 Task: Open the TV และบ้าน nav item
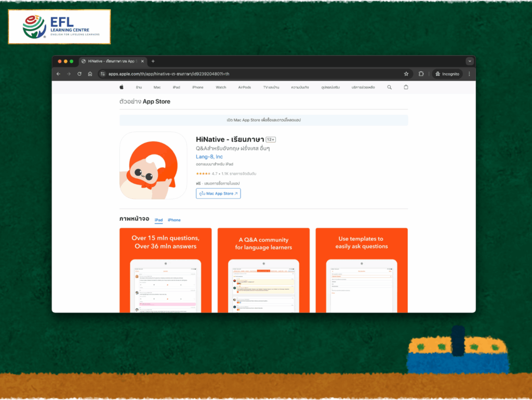pyautogui.click(x=271, y=87)
